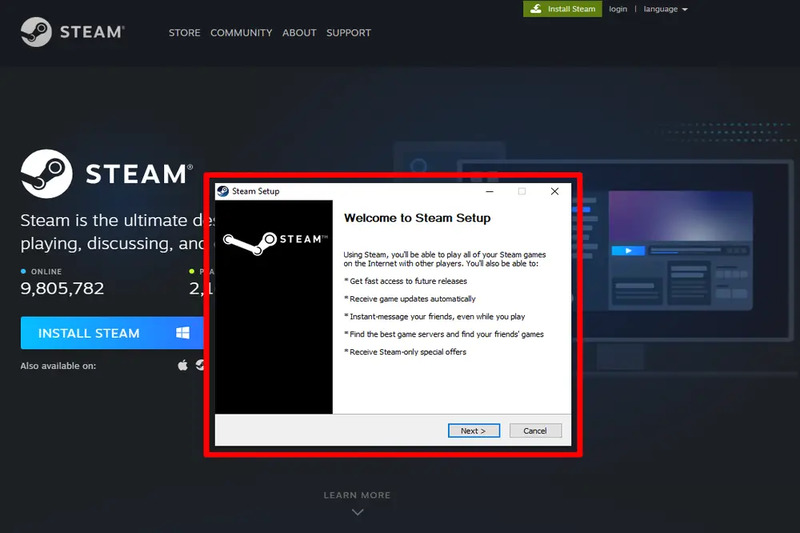This screenshot has height=533, width=800.
Task: Click the LEARN MORE link
Action: [357, 495]
